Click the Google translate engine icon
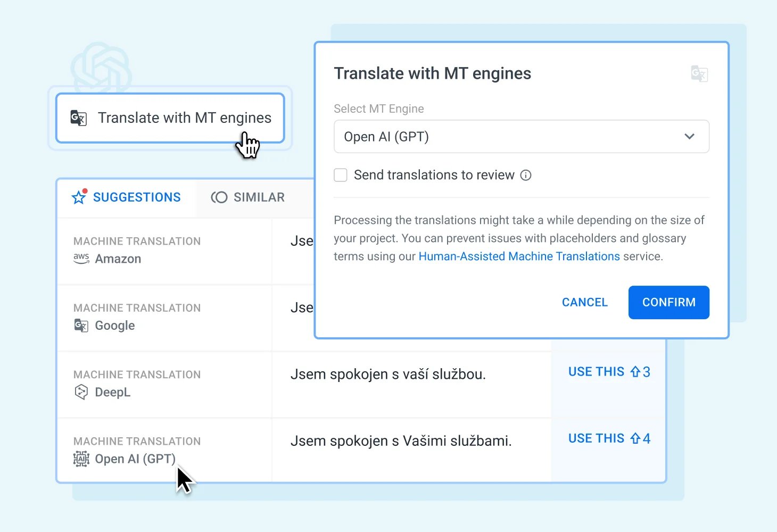Screen dimensions: 777x532 [81, 326]
